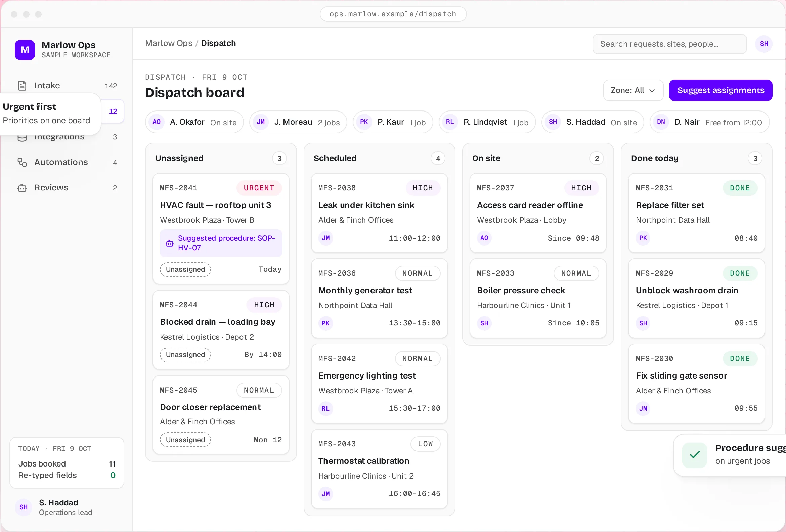This screenshot has width=786, height=532.
Task: Click Monthly generator test title
Action: [x=365, y=291]
